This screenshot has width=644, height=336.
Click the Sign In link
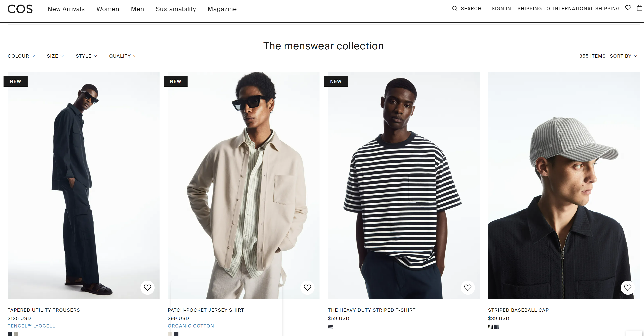501,9
